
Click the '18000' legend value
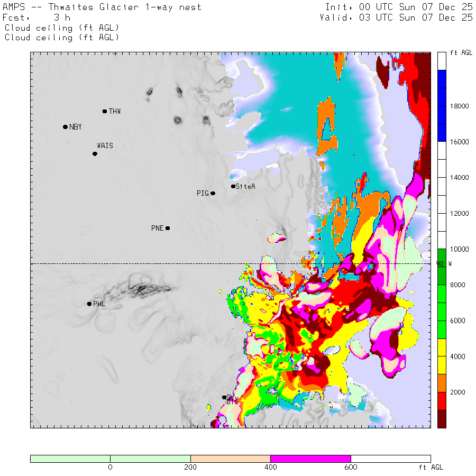click(x=459, y=106)
